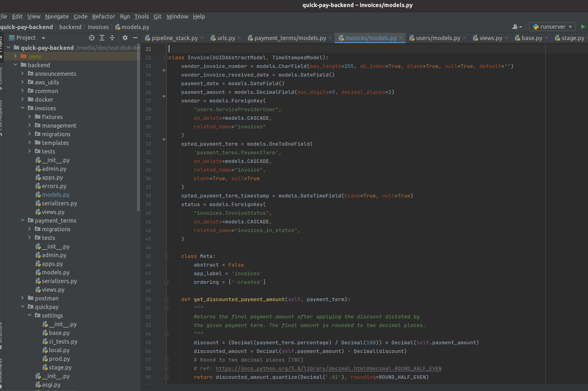
Task: Open Project panel settings gear
Action: click(125, 38)
